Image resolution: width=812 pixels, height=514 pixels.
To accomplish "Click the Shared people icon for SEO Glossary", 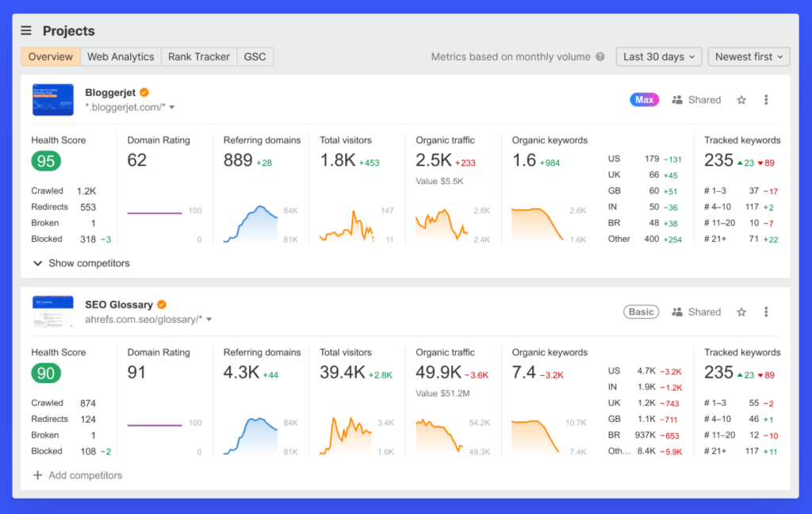I will pyautogui.click(x=676, y=312).
